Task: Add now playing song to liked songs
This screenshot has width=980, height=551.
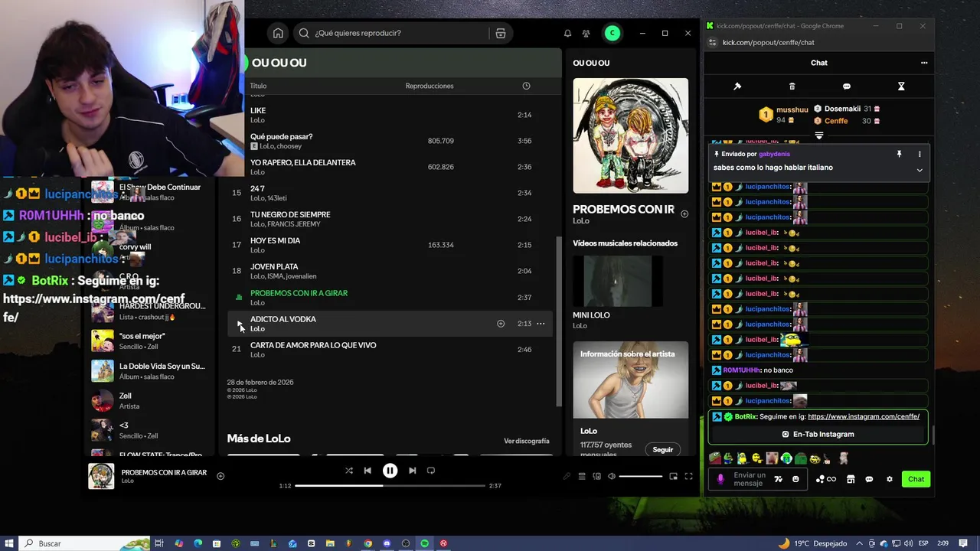Action: [x=220, y=476]
